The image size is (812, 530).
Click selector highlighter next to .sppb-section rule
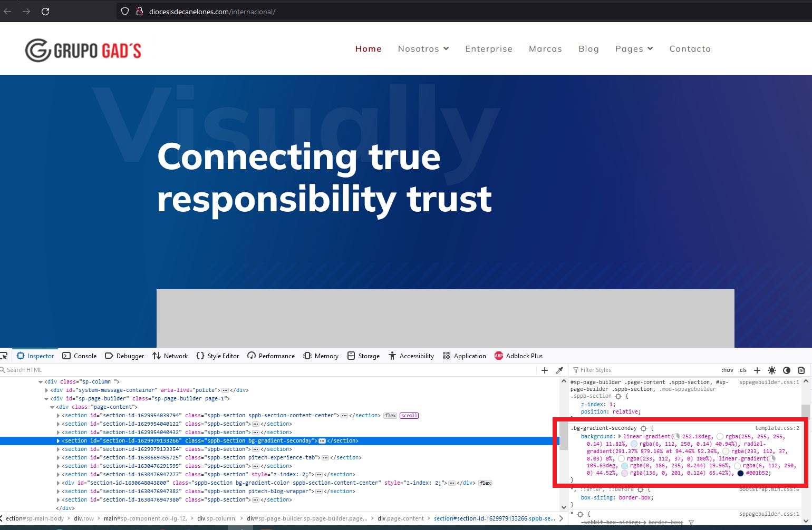pos(618,396)
